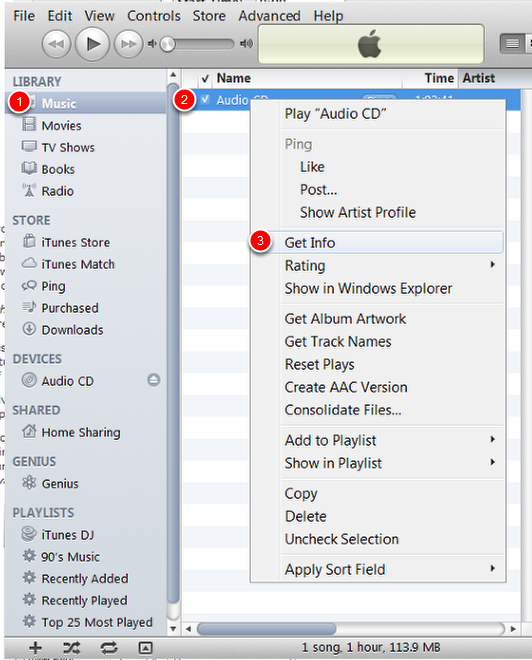
Task: Open Ping under Store in sidebar
Action: 53,286
